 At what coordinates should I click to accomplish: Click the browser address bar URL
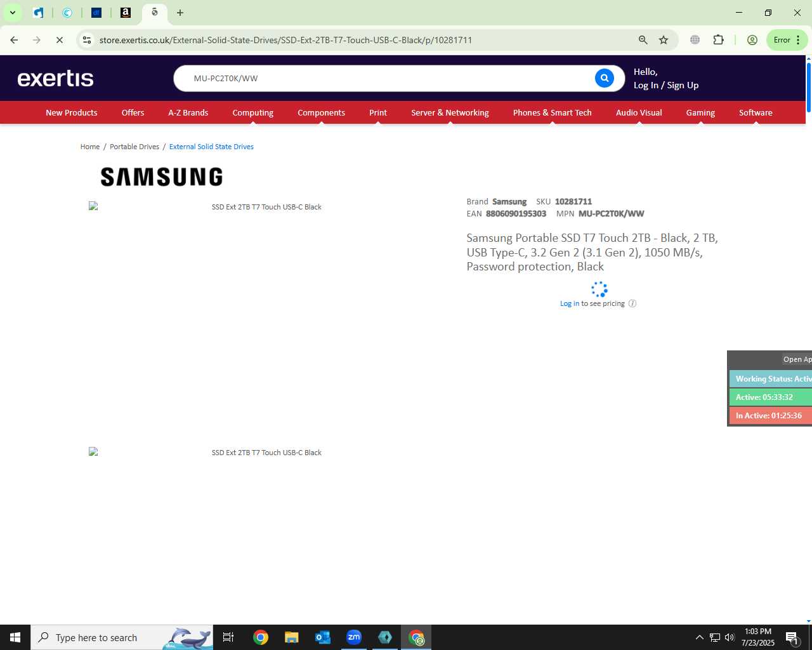(285, 40)
